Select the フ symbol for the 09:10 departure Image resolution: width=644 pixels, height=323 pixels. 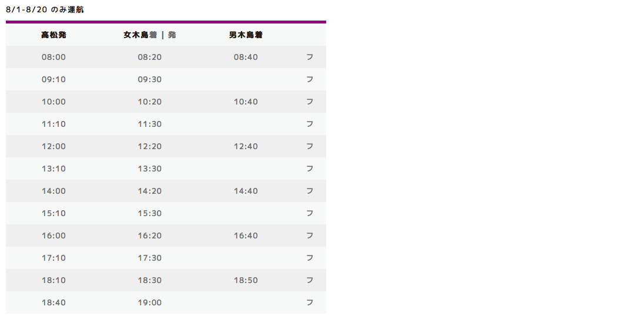310,79
